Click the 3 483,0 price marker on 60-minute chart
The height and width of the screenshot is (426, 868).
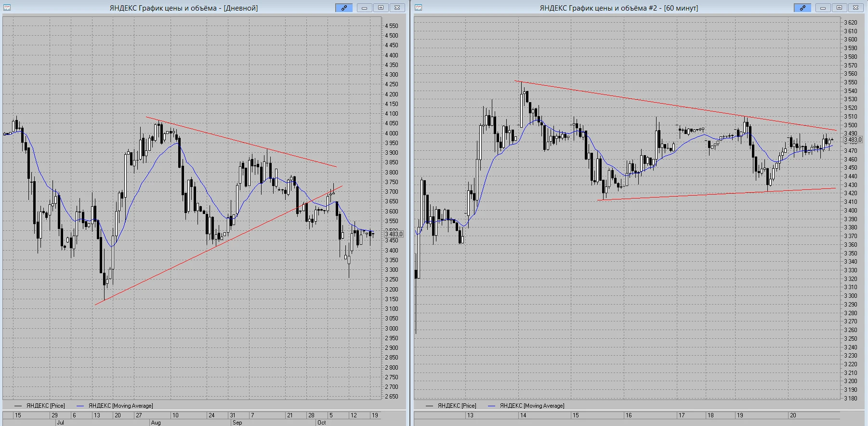click(x=853, y=140)
